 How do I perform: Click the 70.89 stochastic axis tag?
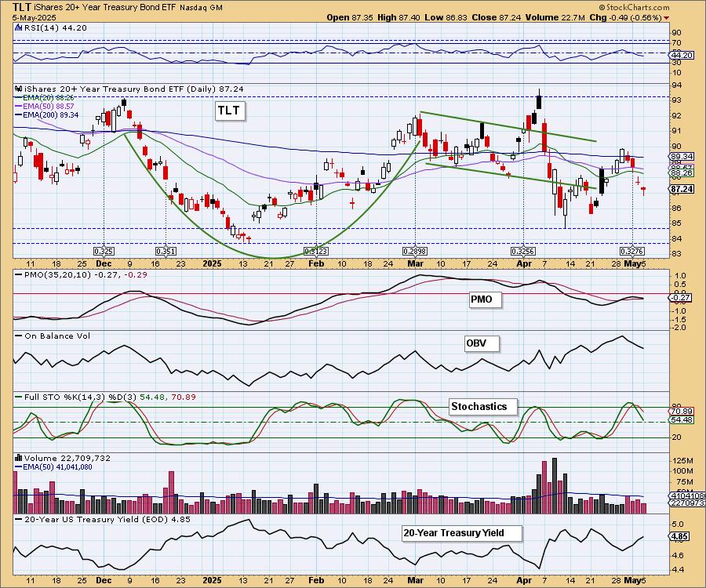[x=682, y=411]
